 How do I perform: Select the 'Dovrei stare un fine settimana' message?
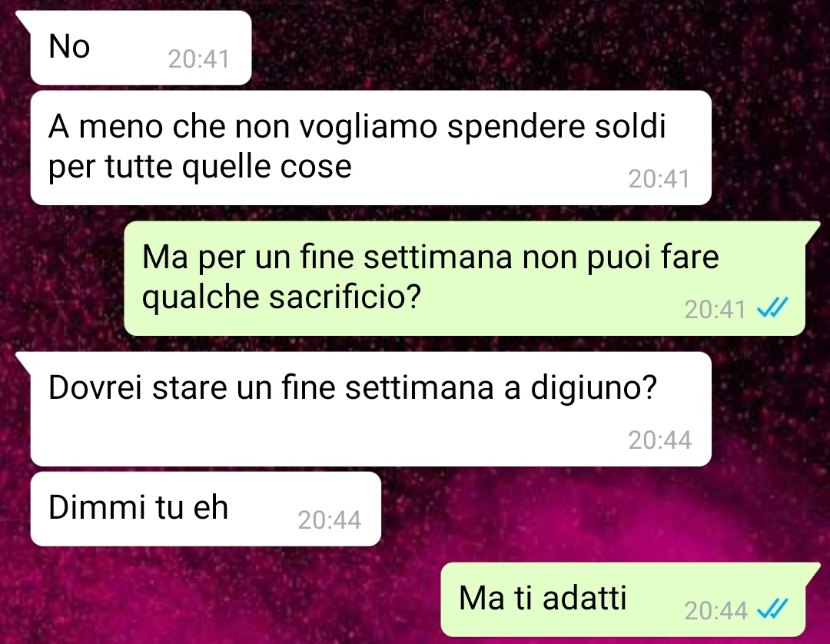tap(370, 409)
